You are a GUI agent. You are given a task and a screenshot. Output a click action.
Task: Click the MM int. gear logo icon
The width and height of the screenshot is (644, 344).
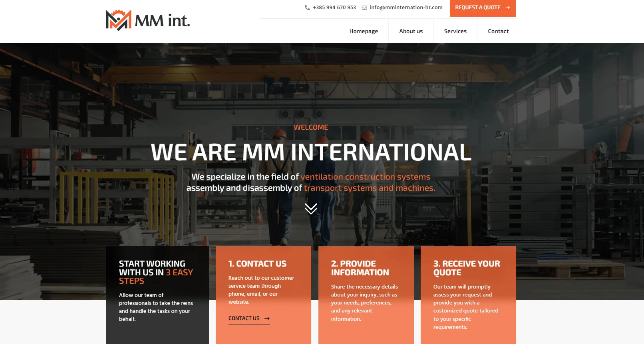(119, 20)
